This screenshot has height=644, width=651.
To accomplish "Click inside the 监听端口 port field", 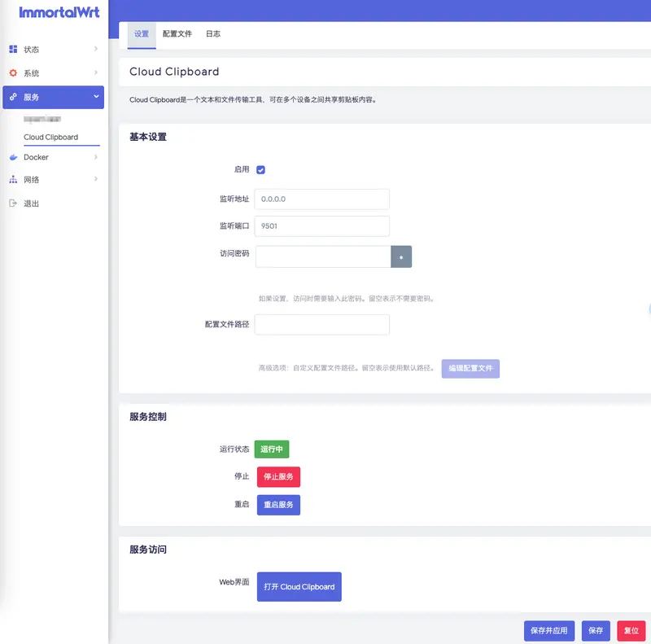I will click(322, 226).
